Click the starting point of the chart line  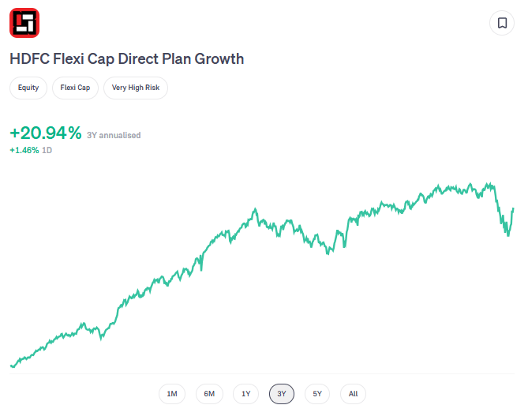tap(11, 366)
